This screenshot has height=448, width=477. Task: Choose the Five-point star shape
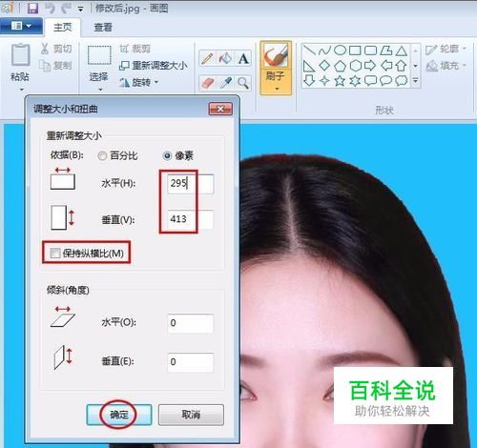[x=340, y=81]
